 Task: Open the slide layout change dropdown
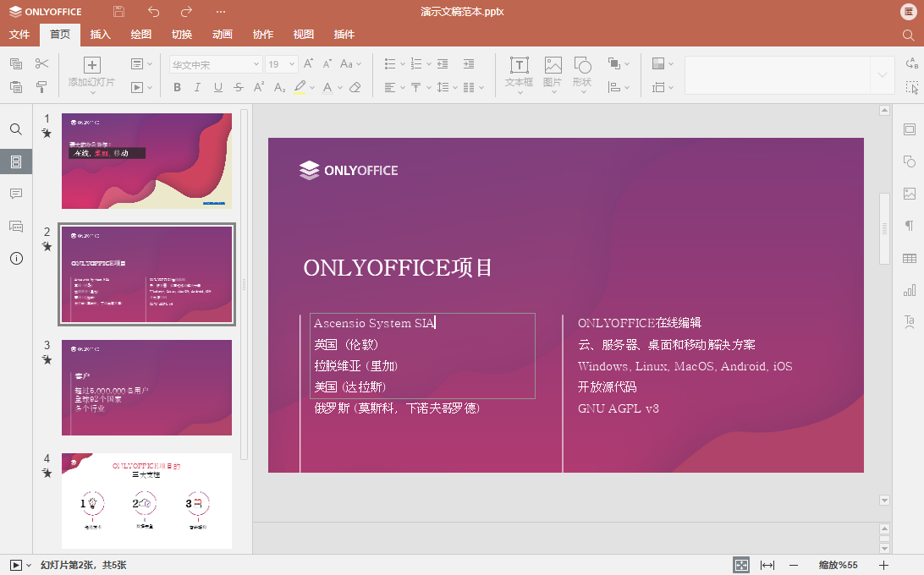(141, 63)
